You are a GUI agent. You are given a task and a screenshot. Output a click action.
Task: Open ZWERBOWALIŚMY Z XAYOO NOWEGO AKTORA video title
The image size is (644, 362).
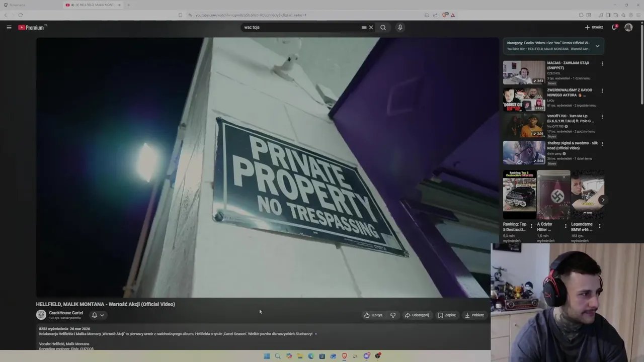(x=570, y=93)
